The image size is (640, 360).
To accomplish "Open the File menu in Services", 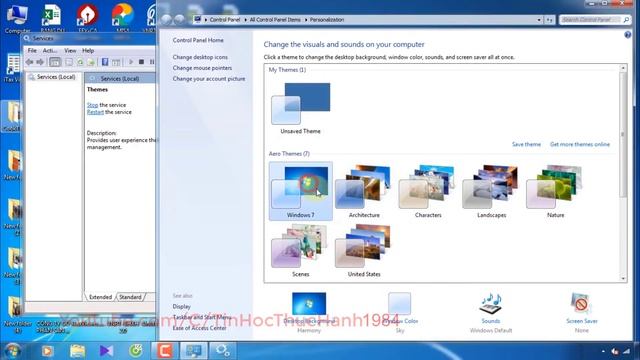I will coord(32,51).
